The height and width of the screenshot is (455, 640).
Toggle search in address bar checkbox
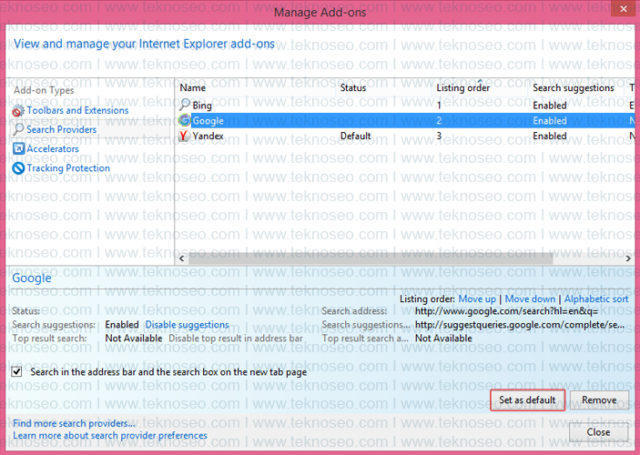17,371
